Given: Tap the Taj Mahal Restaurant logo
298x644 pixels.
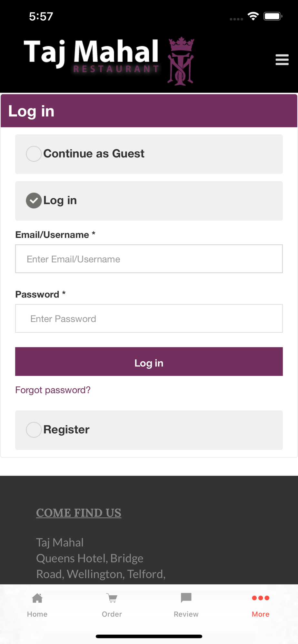Looking at the screenshot, I should point(109,61).
